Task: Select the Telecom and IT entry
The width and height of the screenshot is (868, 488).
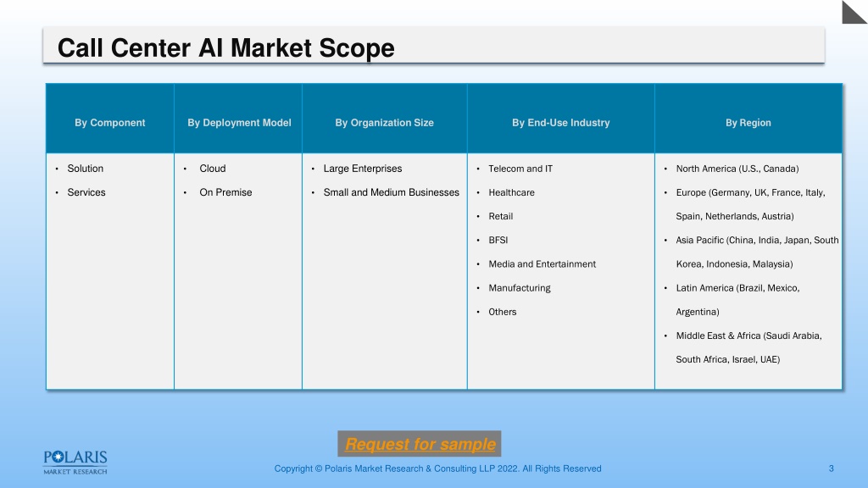Action: 520,169
